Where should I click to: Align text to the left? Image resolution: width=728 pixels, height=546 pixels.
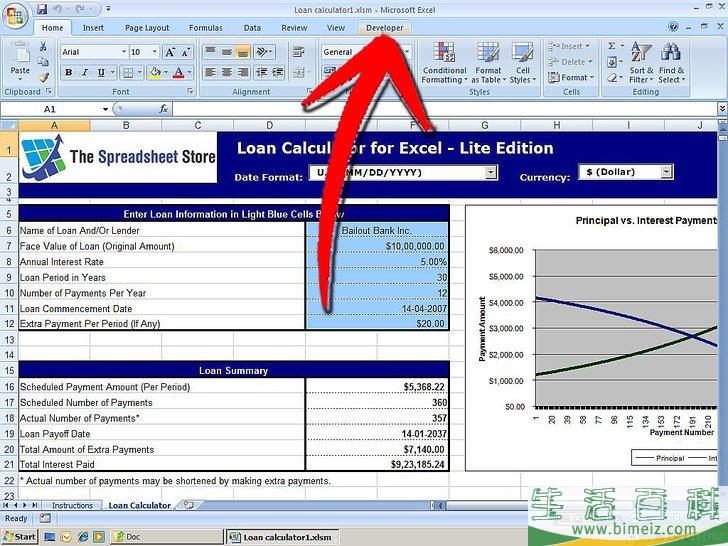coord(210,72)
